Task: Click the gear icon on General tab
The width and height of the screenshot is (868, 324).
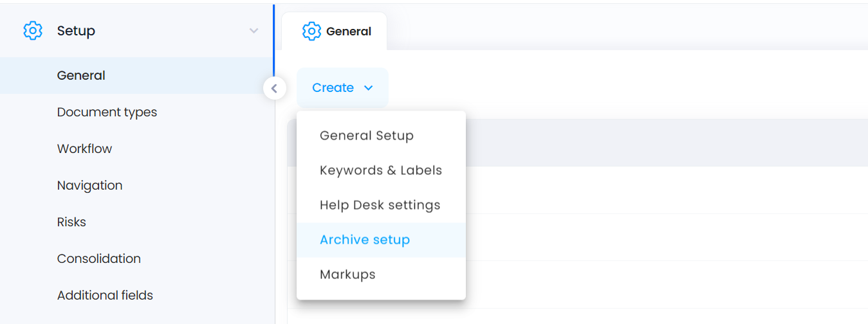Action: tap(311, 31)
